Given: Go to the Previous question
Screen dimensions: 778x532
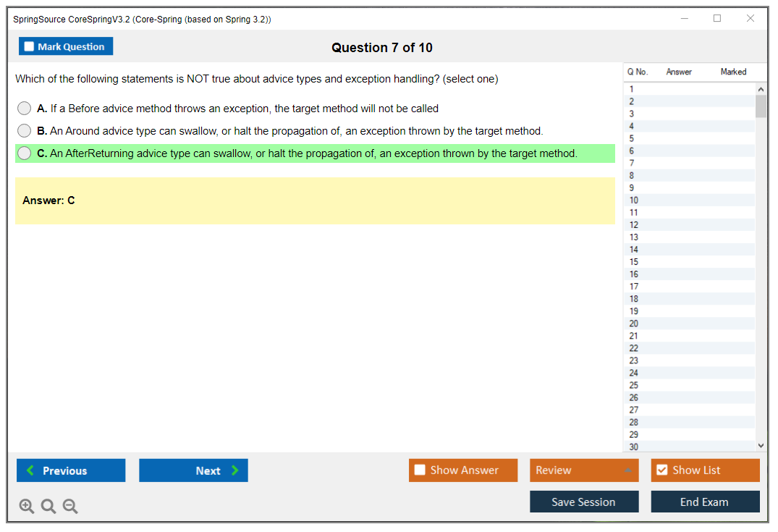Looking at the screenshot, I should (x=71, y=470).
